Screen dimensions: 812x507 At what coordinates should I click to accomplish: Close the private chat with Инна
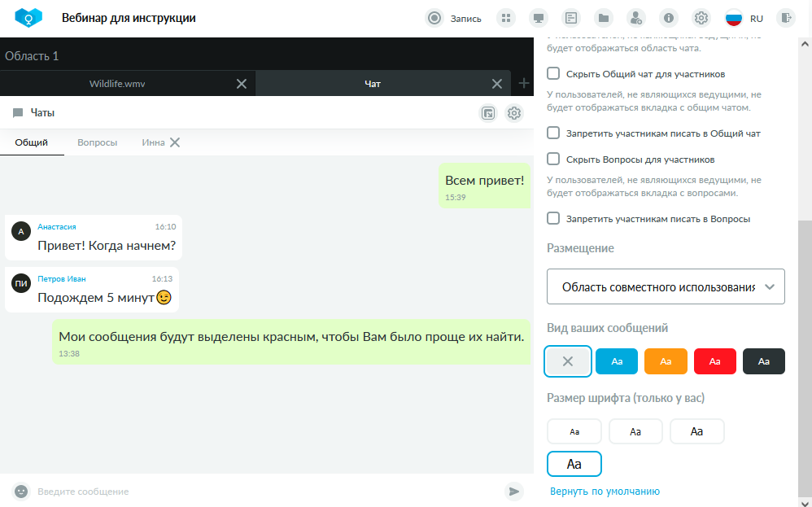click(x=175, y=142)
